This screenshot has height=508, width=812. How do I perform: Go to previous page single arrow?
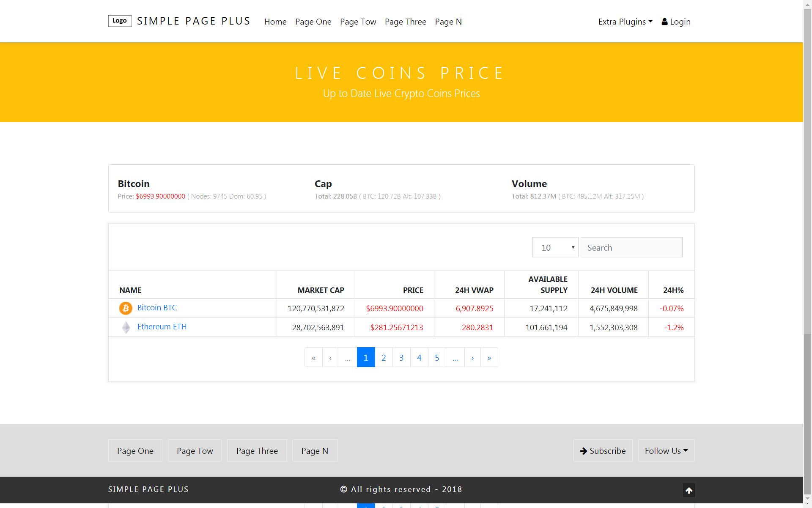330,358
